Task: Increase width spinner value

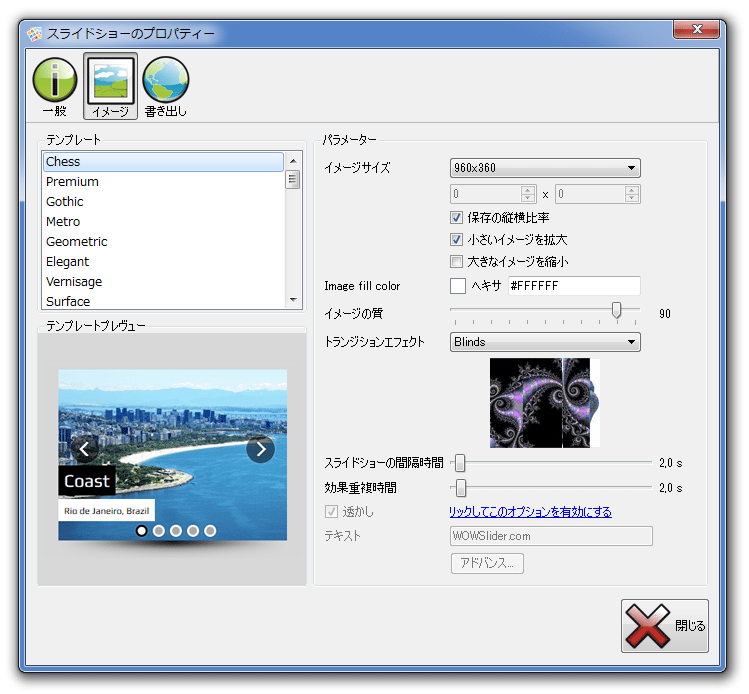Action: [527, 190]
